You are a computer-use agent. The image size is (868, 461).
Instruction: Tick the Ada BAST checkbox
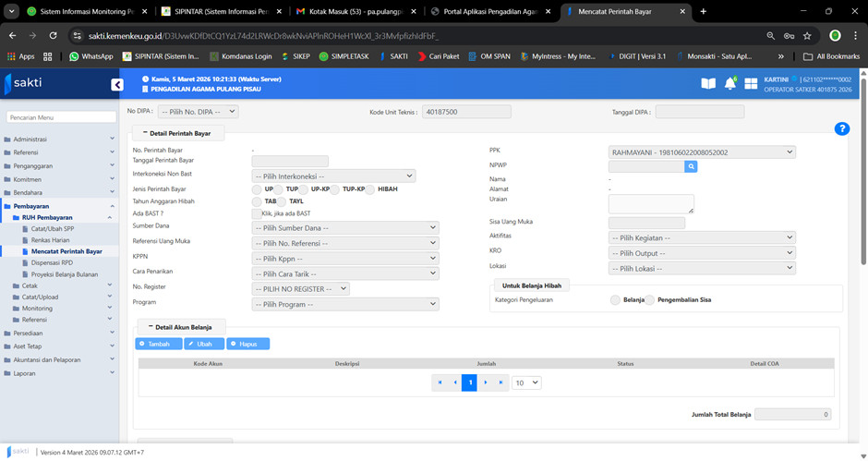[x=257, y=213]
